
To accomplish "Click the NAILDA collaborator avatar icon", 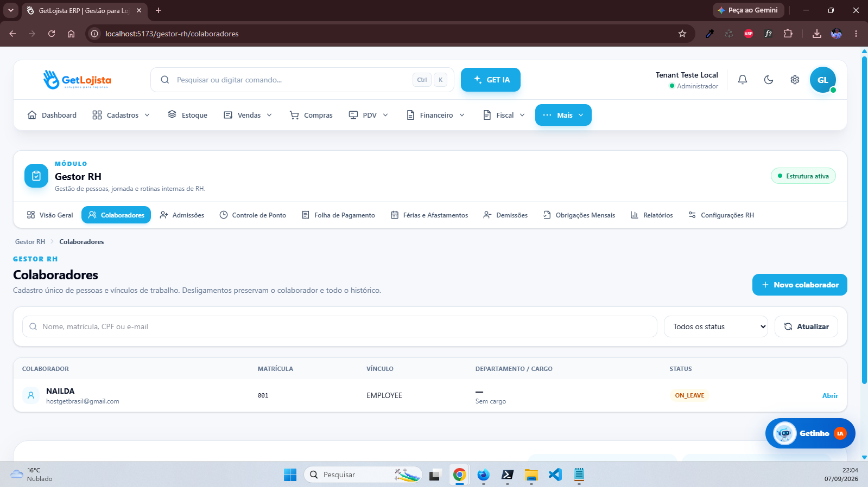I will pyautogui.click(x=31, y=395).
